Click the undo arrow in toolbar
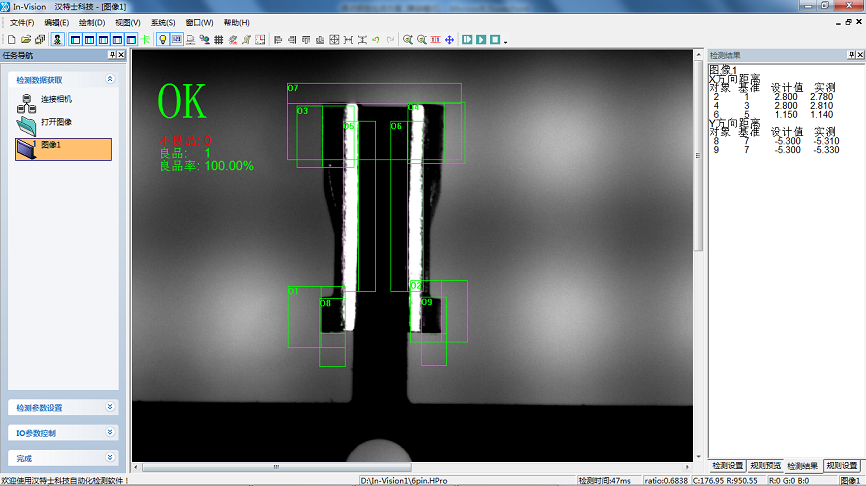The width and height of the screenshot is (866, 486). pyautogui.click(x=376, y=40)
